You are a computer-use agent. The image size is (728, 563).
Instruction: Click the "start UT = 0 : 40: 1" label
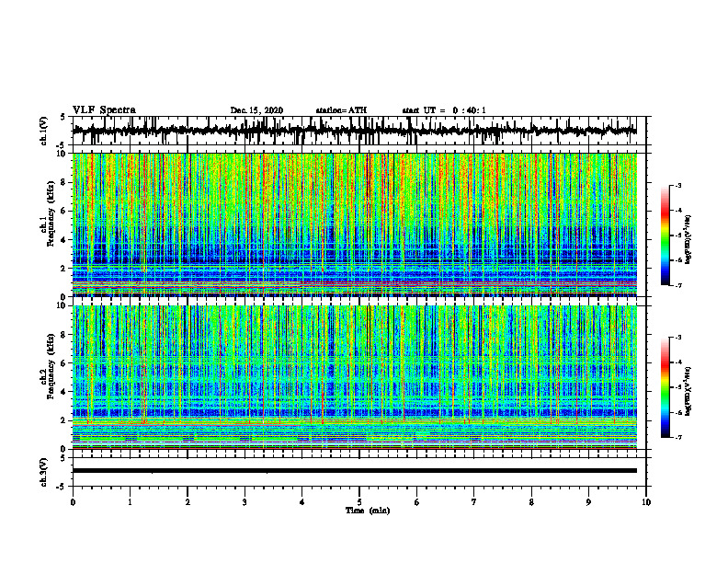tap(444, 110)
